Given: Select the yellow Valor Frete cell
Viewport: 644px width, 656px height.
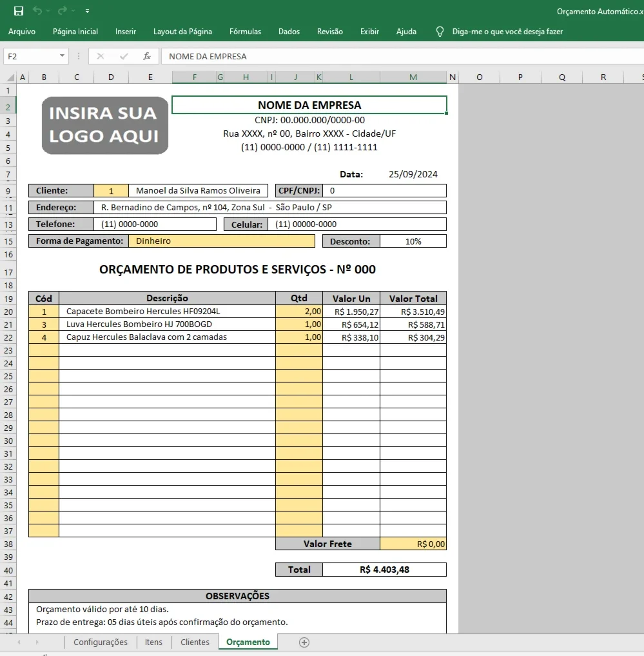Looking at the screenshot, I should pos(413,544).
